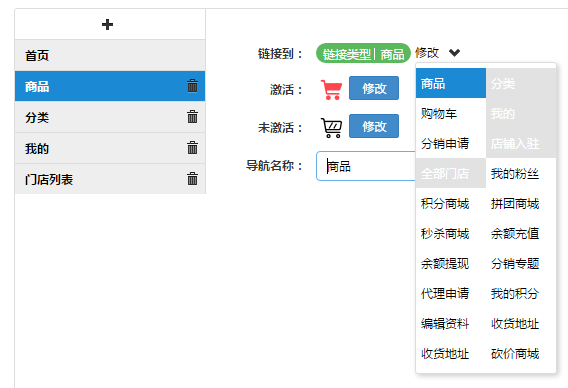Focus the 导航名称 input field
Image resolution: width=568 pixels, height=388 pixels.
coord(366,166)
